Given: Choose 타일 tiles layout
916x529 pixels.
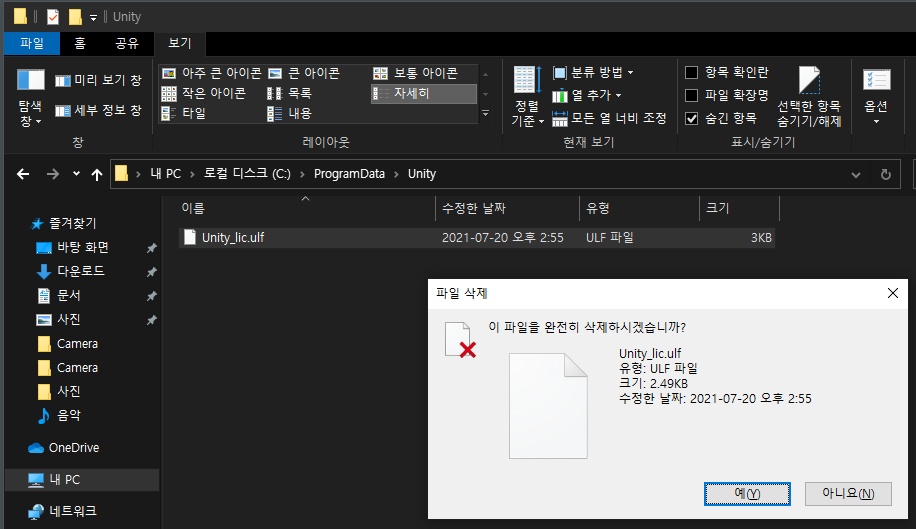Looking at the screenshot, I should 183,113.
